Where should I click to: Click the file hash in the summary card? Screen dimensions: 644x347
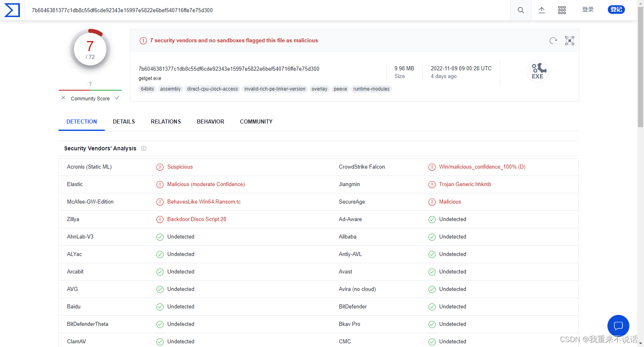(x=229, y=69)
